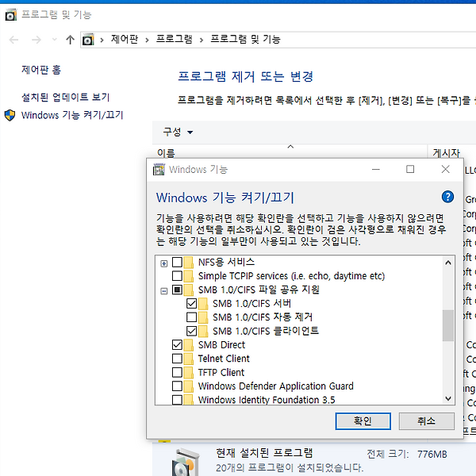Collapse SMB 1.0/CIFS 파일 공유 지원 node

click(164, 291)
